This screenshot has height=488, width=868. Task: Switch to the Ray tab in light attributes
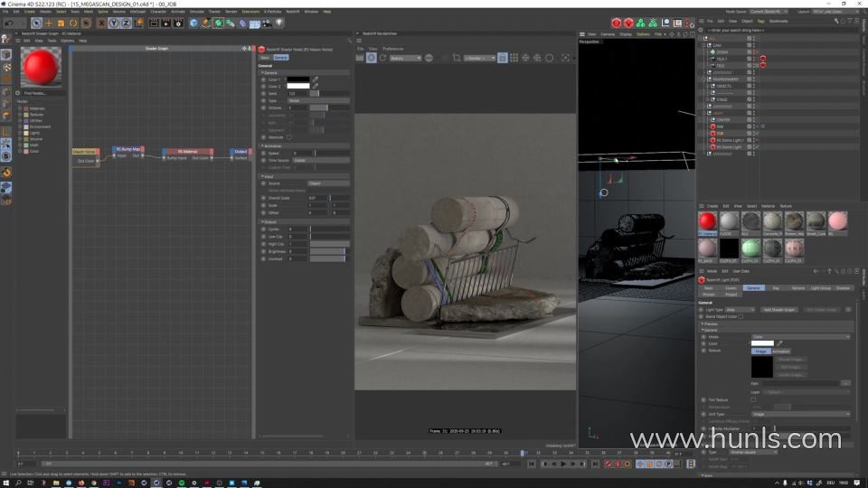776,287
